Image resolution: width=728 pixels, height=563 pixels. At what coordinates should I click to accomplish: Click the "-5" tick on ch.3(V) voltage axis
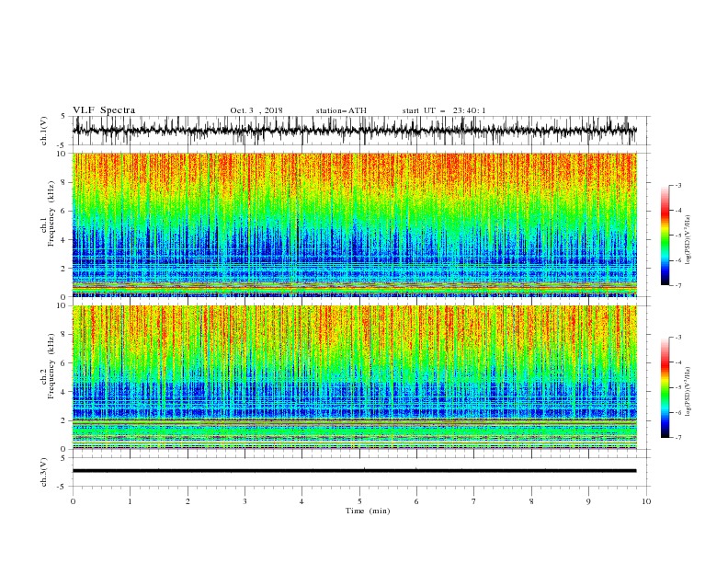click(x=63, y=487)
